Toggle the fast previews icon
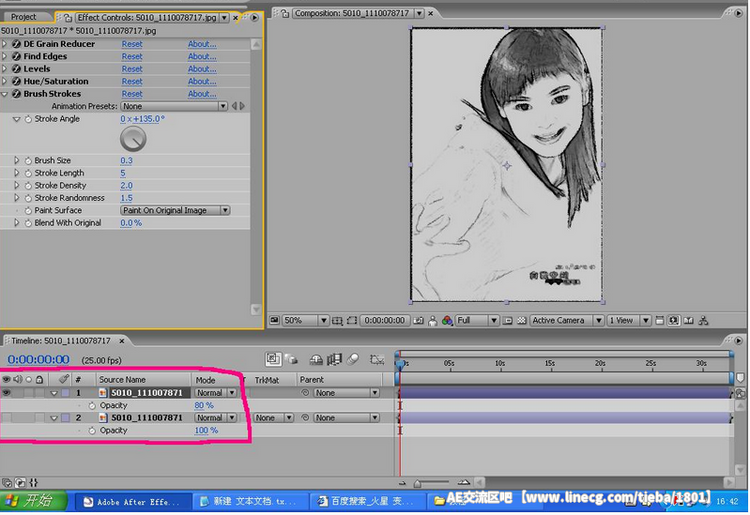The height and width of the screenshot is (515, 750). [x=674, y=321]
